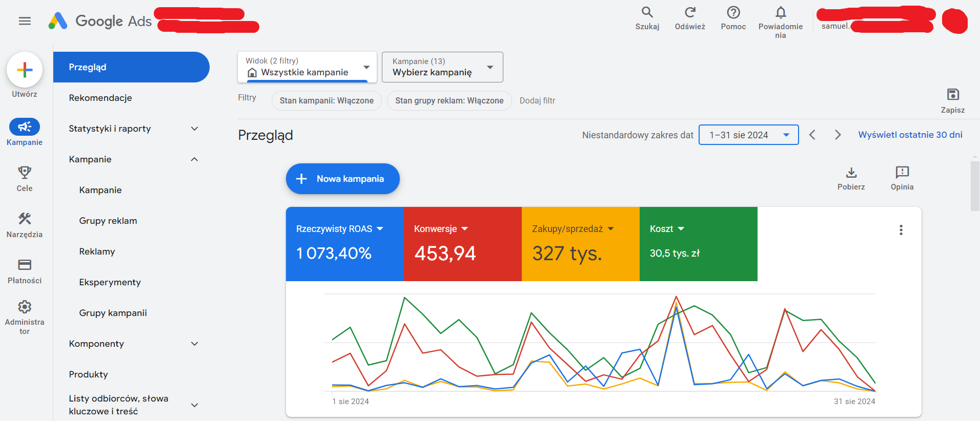The width and height of the screenshot is (980, 421).
Task: Click the green 30,5 tys. zł value
Action: (x=675, y=253)
